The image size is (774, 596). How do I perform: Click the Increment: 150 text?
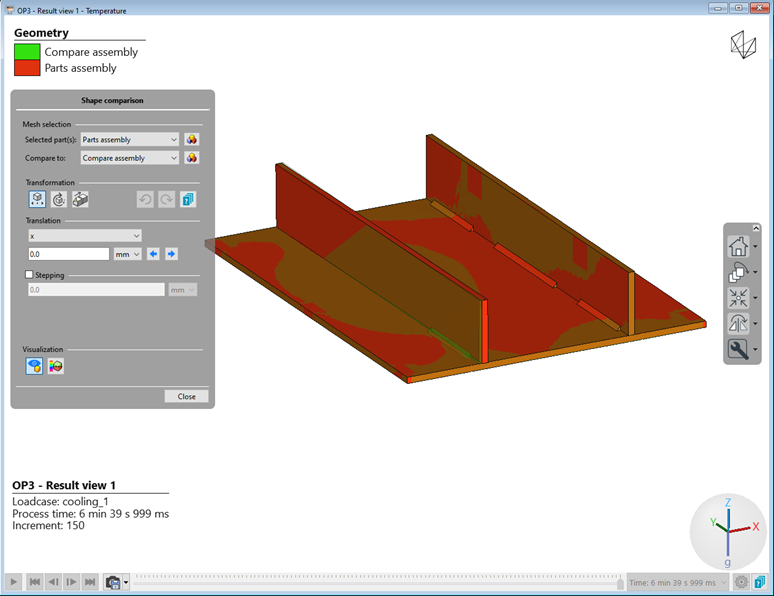pyautogui.click(x=48, y=525)
